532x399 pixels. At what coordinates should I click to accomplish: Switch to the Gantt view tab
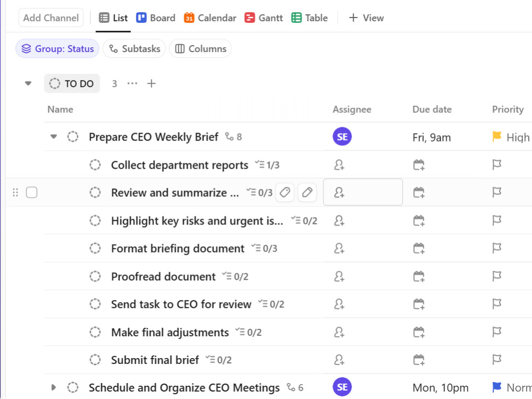click(264, 18)
